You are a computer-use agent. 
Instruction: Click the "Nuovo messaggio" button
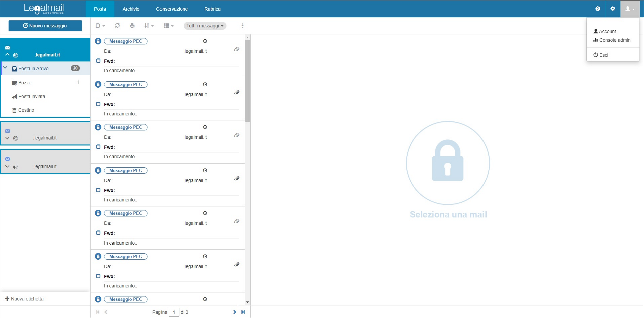point(45,26)
